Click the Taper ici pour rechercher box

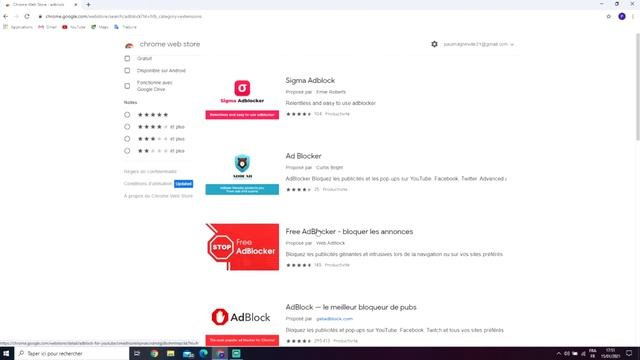[x=72, y=353]
